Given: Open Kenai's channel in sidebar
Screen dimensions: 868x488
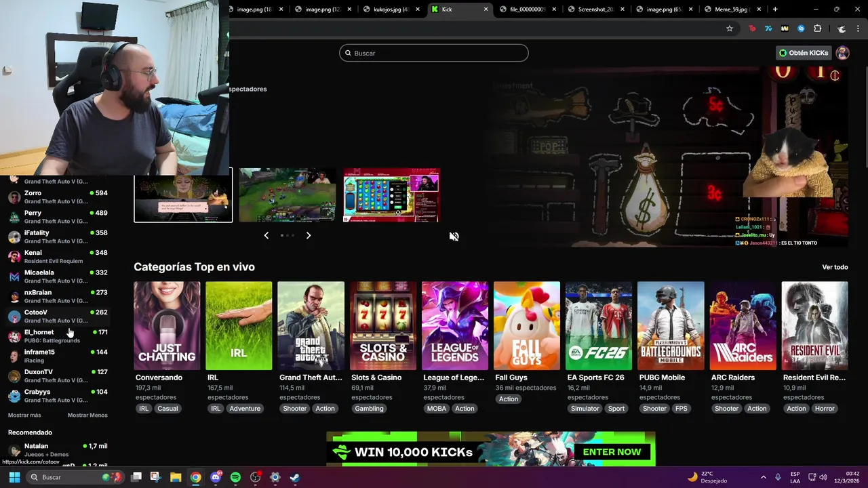Looking at the screenshot, I should (58, 256).
